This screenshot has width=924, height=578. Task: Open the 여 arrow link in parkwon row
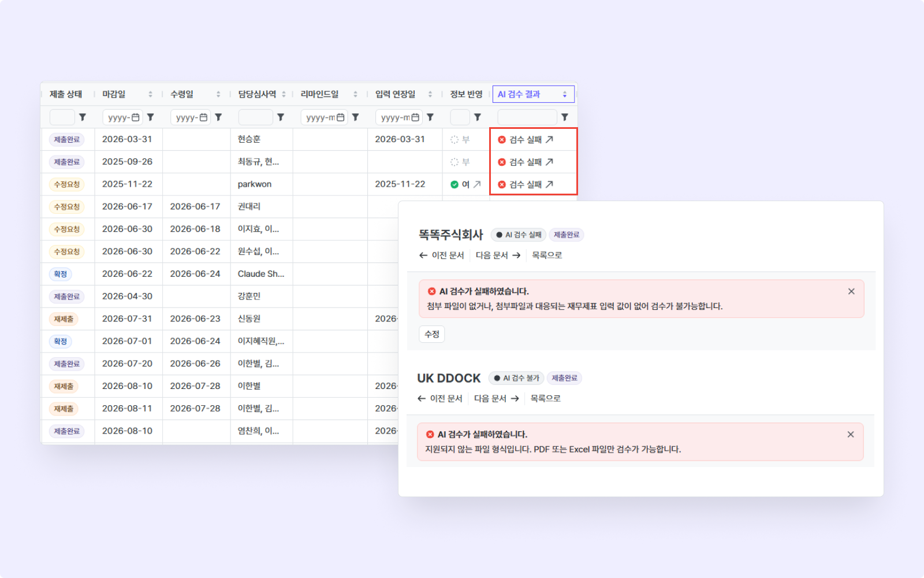477,184
